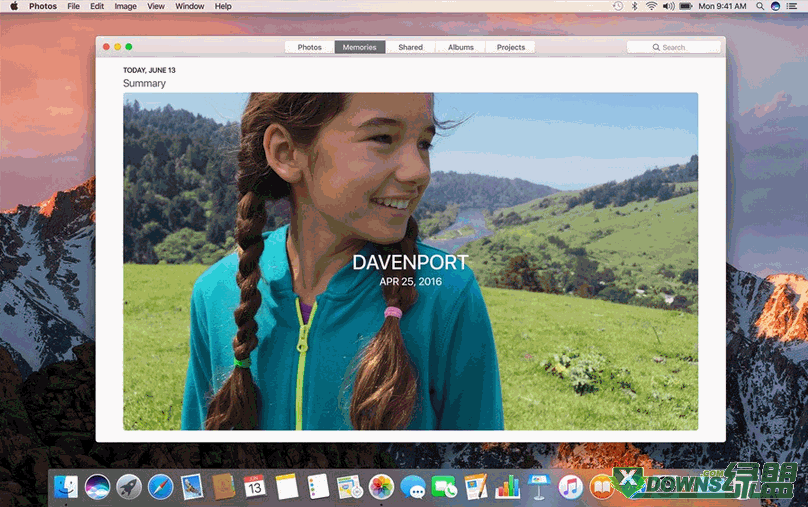This screenshot has height=507, width=808.
Task: Open the Wi-Fi status menu
Action: [x=651, y=6]
